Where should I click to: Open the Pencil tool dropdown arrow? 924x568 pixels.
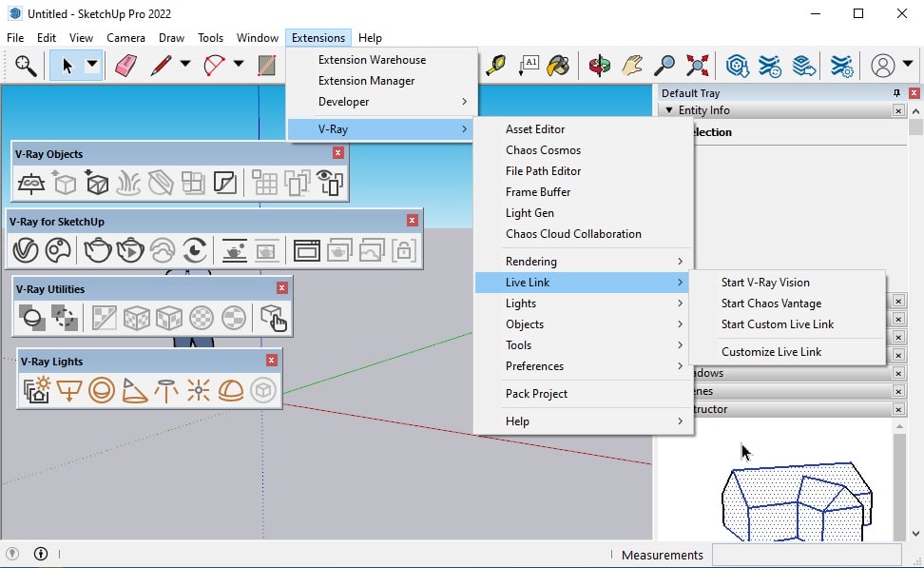185,64
